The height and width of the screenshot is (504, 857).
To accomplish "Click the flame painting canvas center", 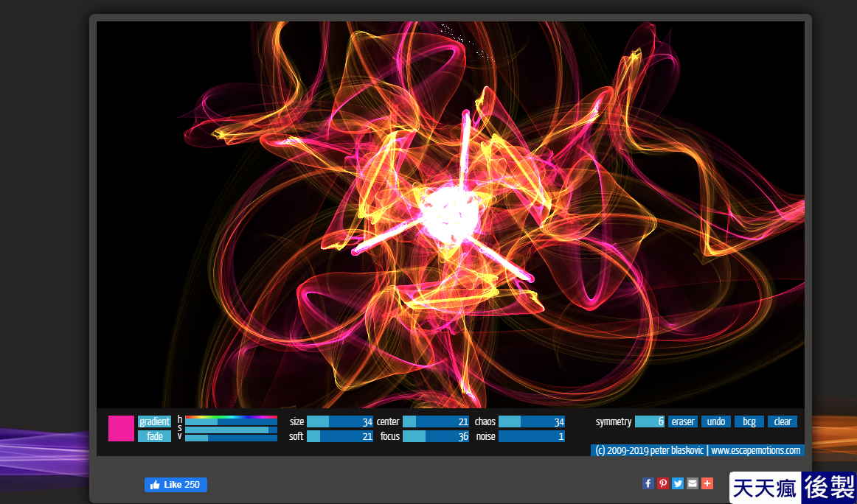I will tap(451, 214).
